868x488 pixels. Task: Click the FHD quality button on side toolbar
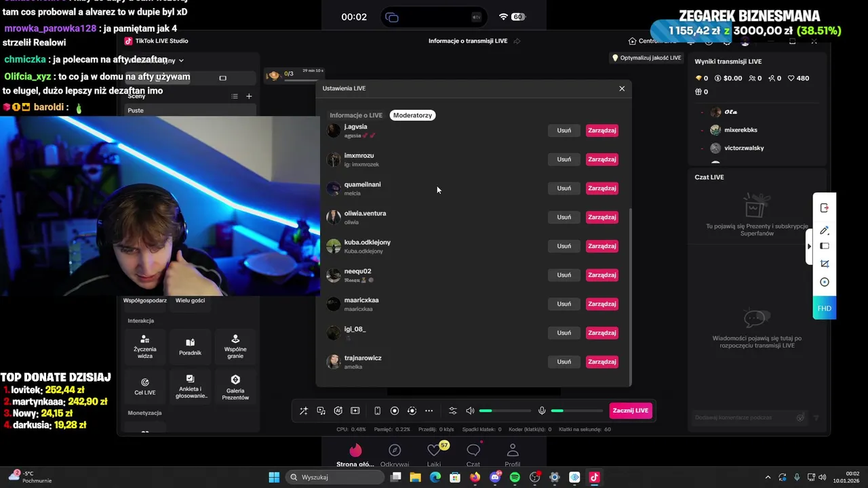click(825, 308)
